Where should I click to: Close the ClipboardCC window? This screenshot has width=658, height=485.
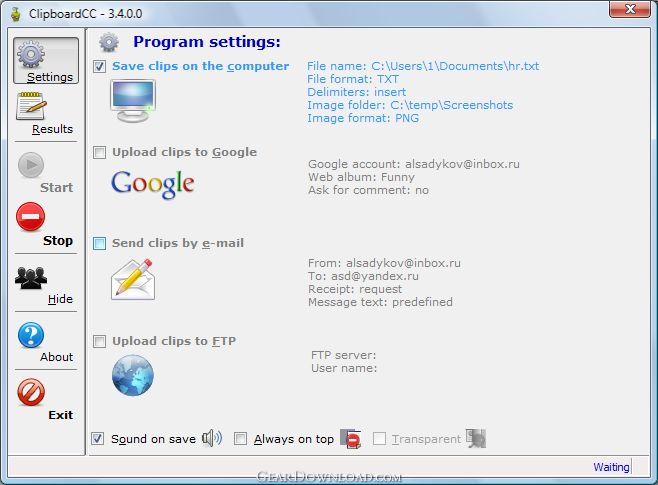pos(629,10)
